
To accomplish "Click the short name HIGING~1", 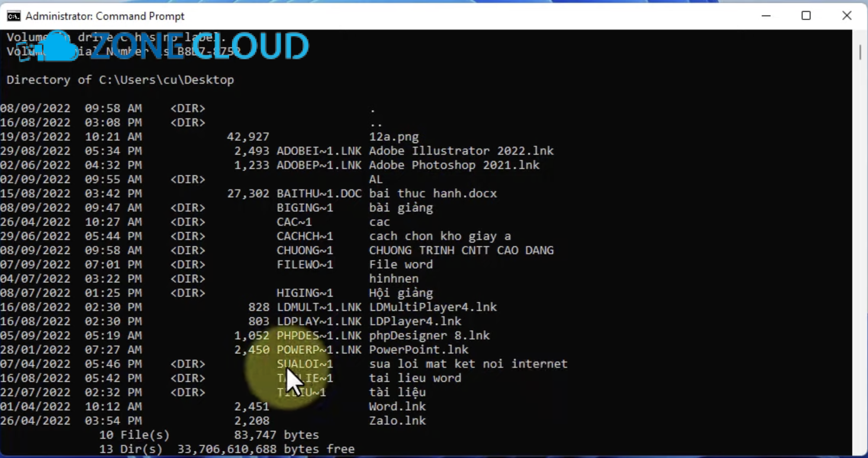I will click(305, 293).
